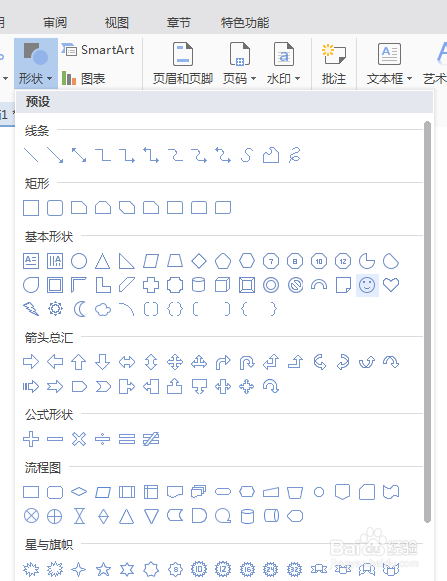Select the smiley face shape
Screen dimensions: 447x581
[367, 285]
